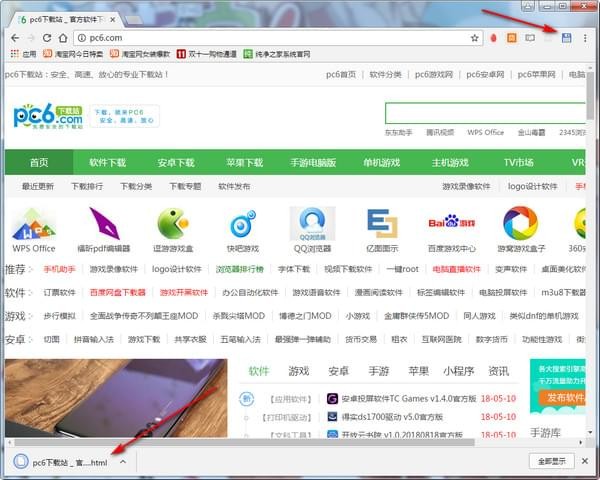This screenshot has width=600, height=480.
Task: Open the 下载排行 submenu link
Action: [87, 186]
